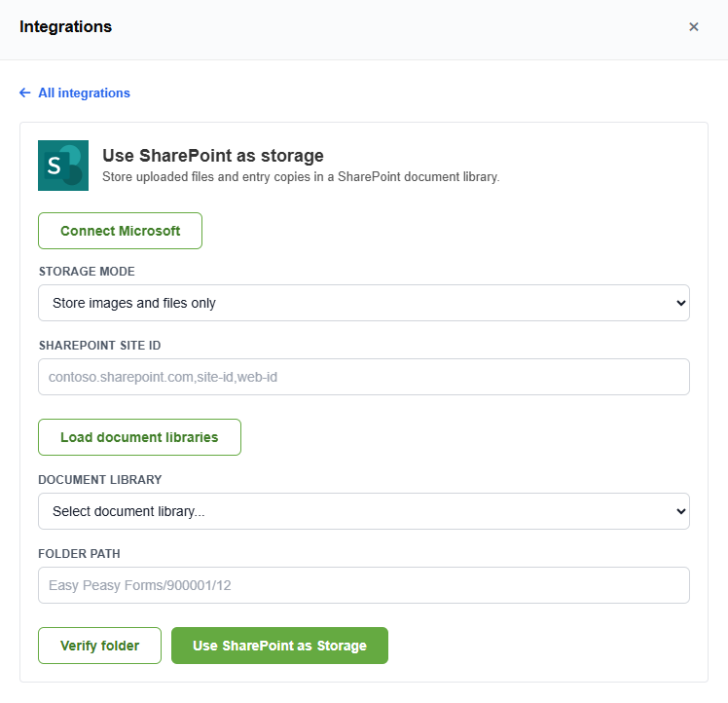This screenshot has height=703, width=728.
Task: Click the 'Store uploaded files' description text
Action: 301,177
